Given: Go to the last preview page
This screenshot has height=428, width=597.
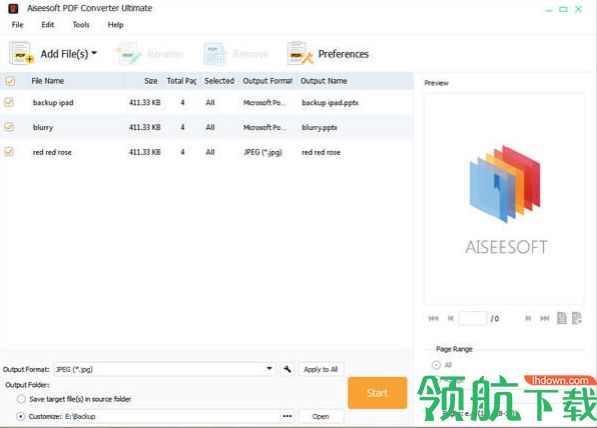Looking at the screenshot, I should pyautogui.click(x=544, y=318).
